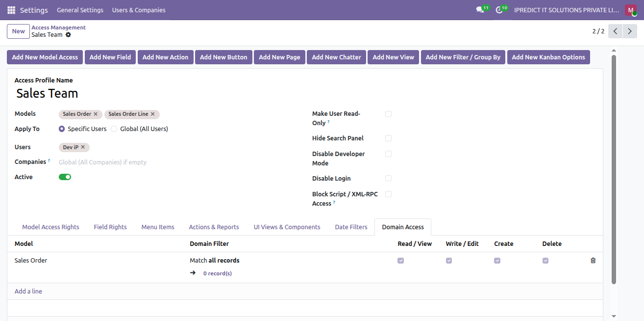The height and width of the screenshot is (321, 644).
Task: Check Make User Read-Only
Action: (388, 114)
